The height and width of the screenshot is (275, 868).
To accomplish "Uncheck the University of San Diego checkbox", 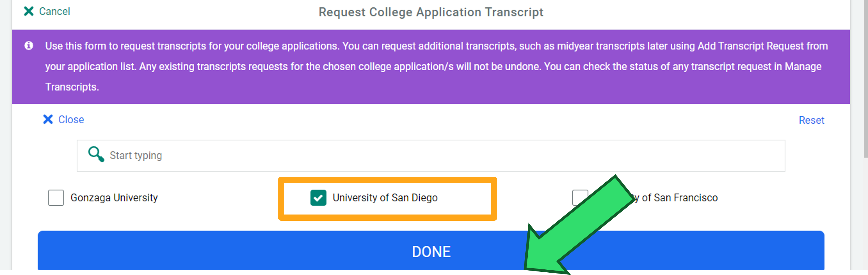I will click(318, 197).
